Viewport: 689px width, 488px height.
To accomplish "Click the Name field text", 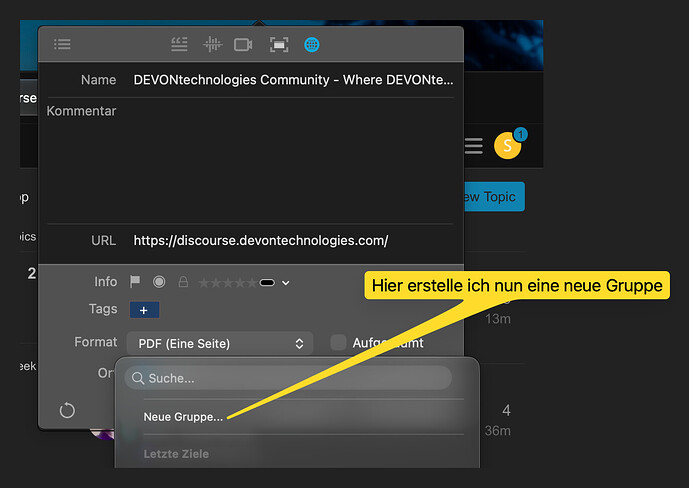I will click(293, 80).
